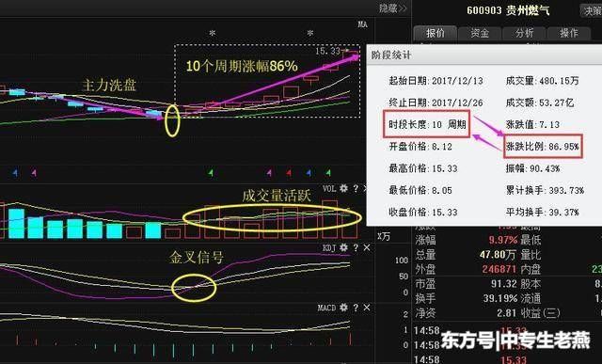
Task: Open KDJ indicator help question mark
Action: click(x=356, y=248)
